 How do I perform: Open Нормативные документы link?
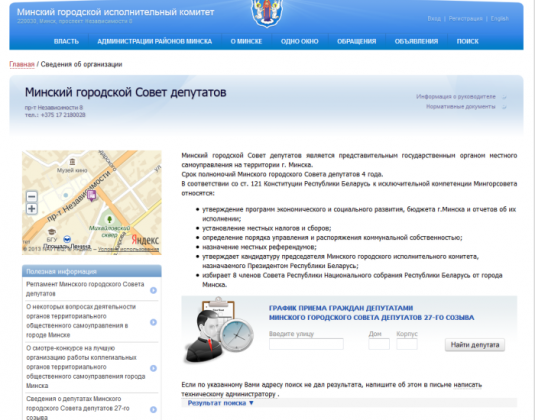tap(461, 106)
